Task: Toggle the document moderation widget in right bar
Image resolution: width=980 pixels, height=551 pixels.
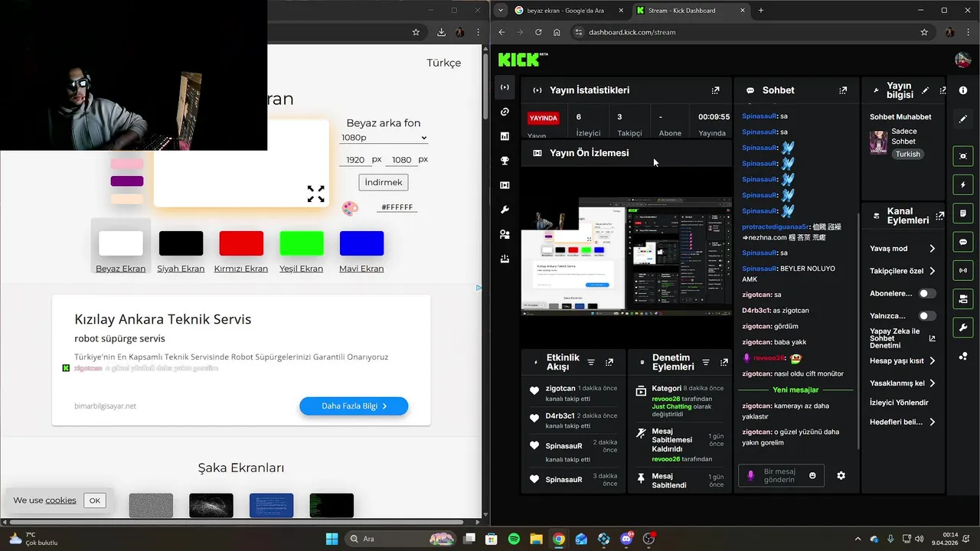Action: (963, 213)
